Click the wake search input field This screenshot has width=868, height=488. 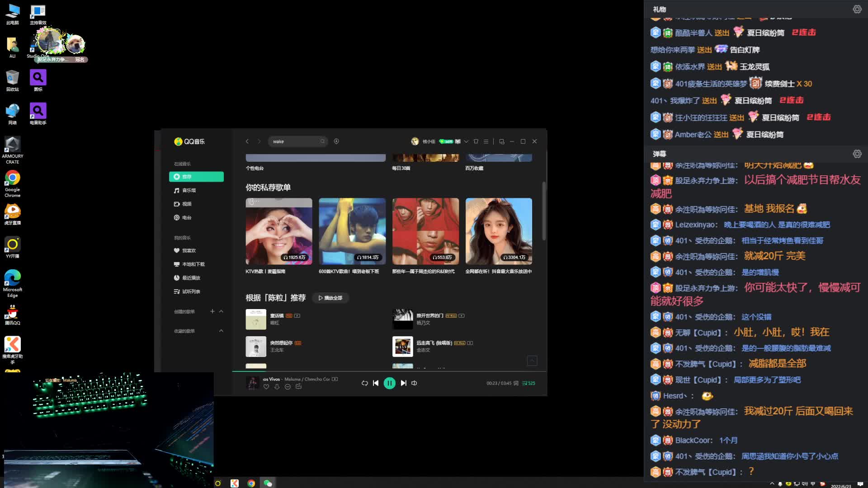point(294,141)
